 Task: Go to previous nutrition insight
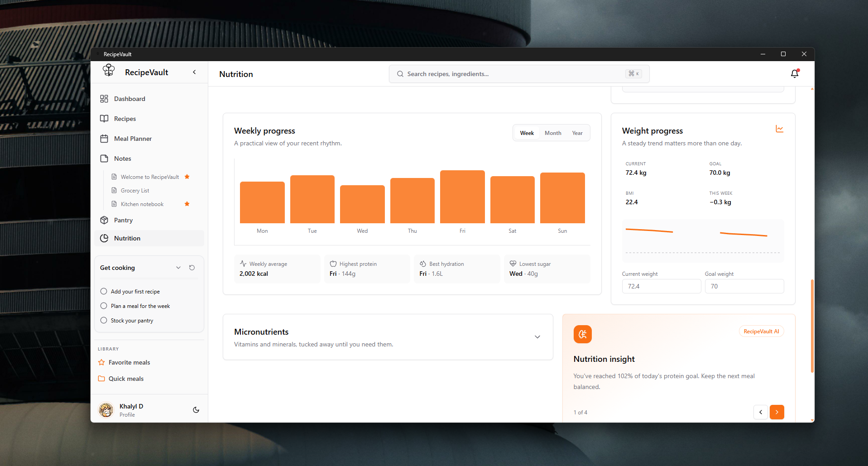click(x=761, y=412)
